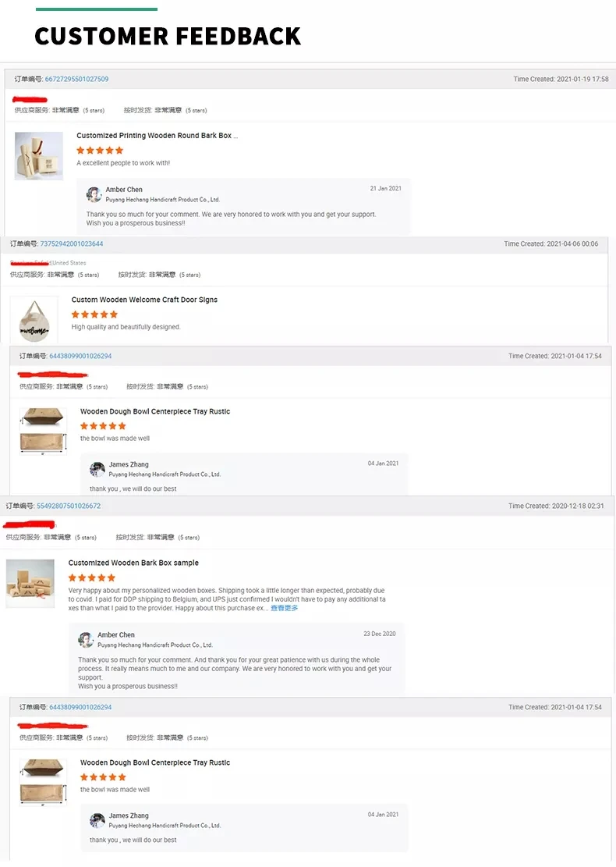
Task: Open the Customized Wooden Bark Box sample title
Action: 133,563
